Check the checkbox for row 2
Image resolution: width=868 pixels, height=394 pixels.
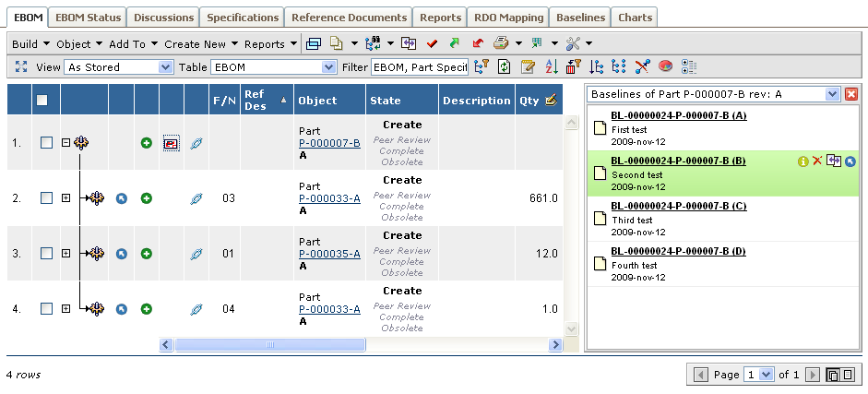point(46,198)
